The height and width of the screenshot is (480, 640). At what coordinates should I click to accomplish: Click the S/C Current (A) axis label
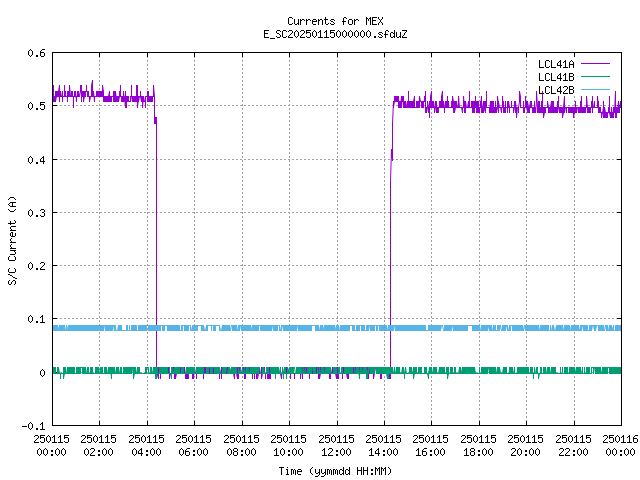click(13, 241)
